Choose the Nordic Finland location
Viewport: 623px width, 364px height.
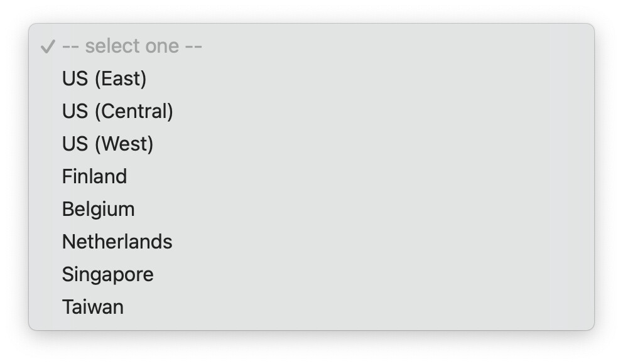click(x=94, y=177)
